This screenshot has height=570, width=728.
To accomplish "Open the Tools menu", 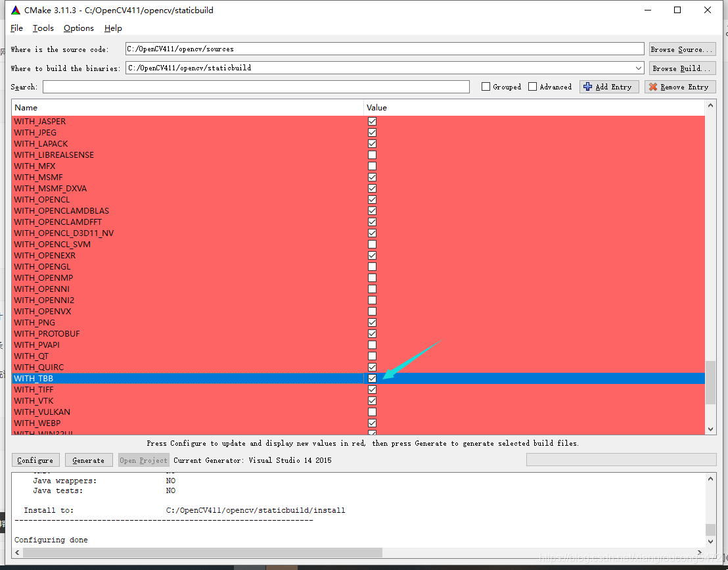I will [43, 28].
